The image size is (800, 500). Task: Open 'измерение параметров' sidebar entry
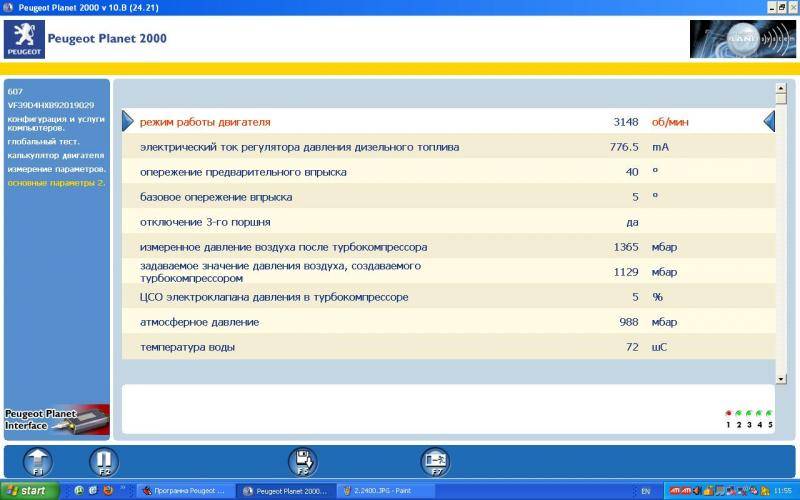(x=56, y=169)
